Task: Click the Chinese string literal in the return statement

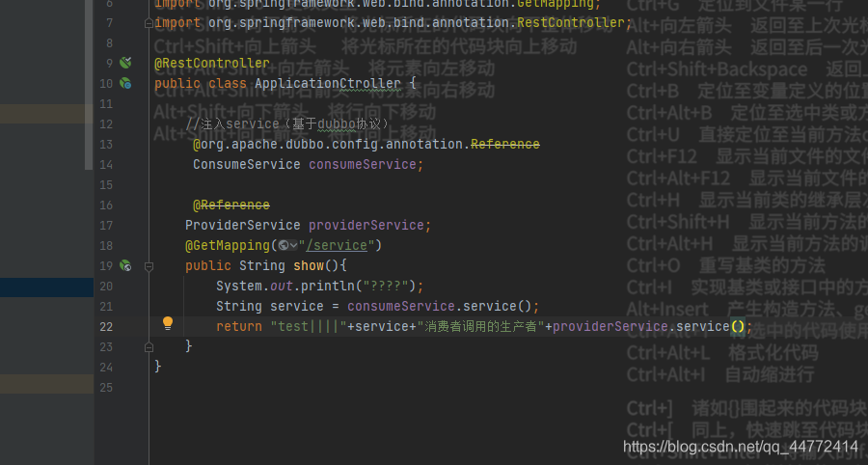Action: [480, 327]
